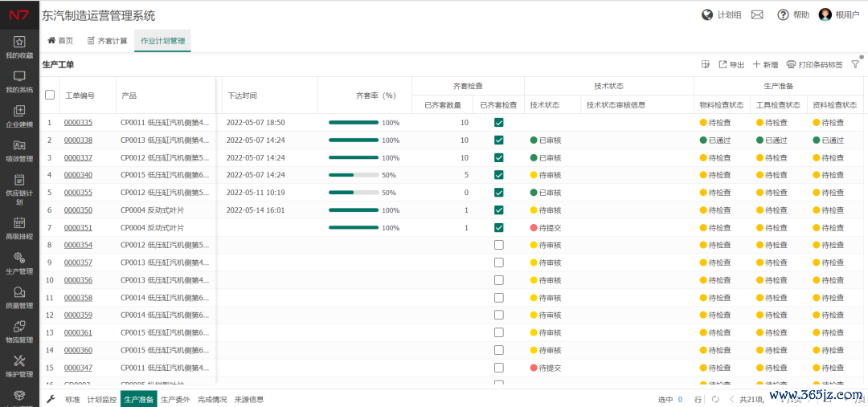Image resolution: width=868 pixels, height=407 pixels.
Task: Select 生产准备 bottom tab
Action: pos(139,399)
